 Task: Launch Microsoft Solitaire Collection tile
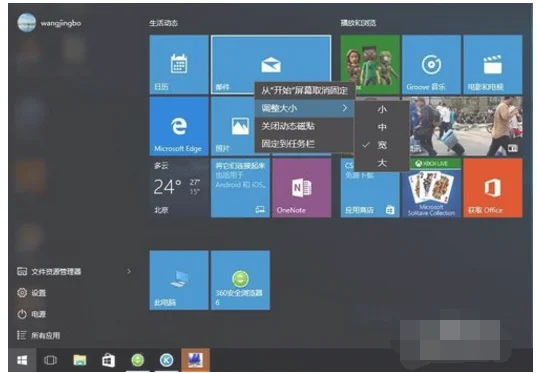431,187
